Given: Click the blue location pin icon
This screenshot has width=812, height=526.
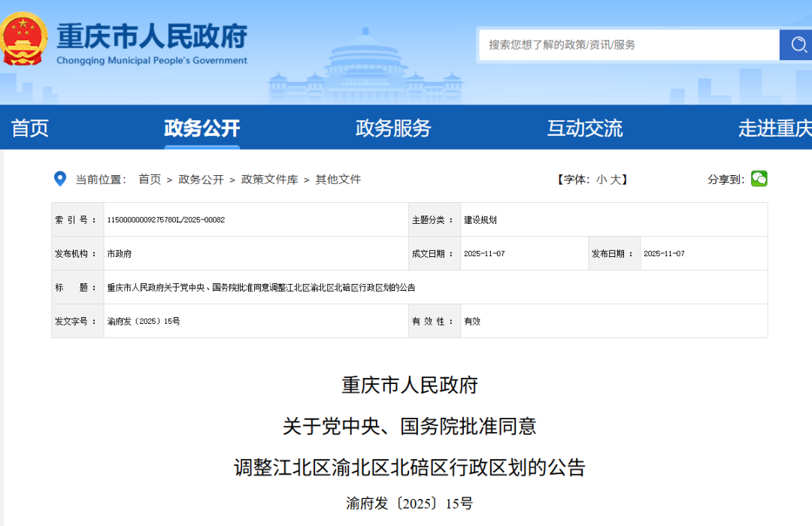Looking at the screenshot, I should [x=60, y=179].
